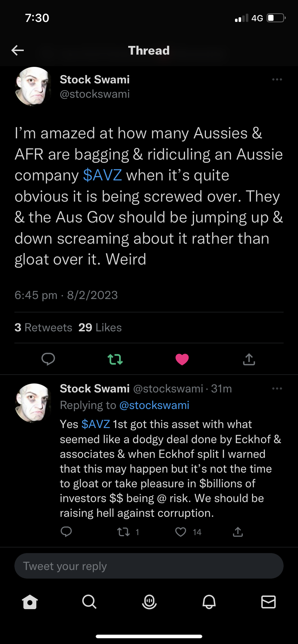Open the Notifications bell tab

coord(209,602)
